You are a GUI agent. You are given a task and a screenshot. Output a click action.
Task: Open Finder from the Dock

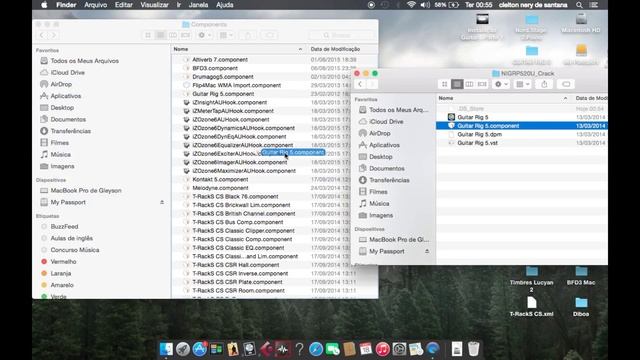pos(166,349)
